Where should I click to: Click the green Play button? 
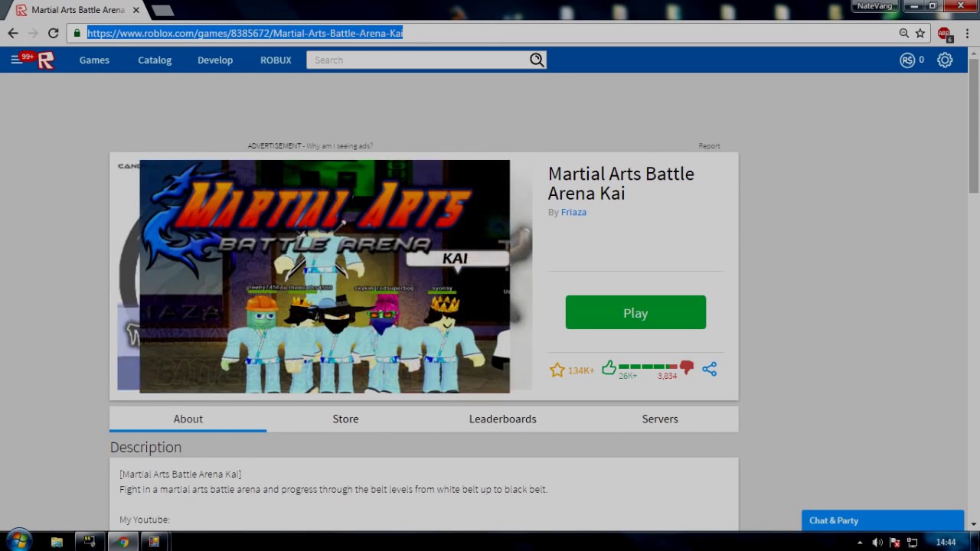[x=635, y=312]
